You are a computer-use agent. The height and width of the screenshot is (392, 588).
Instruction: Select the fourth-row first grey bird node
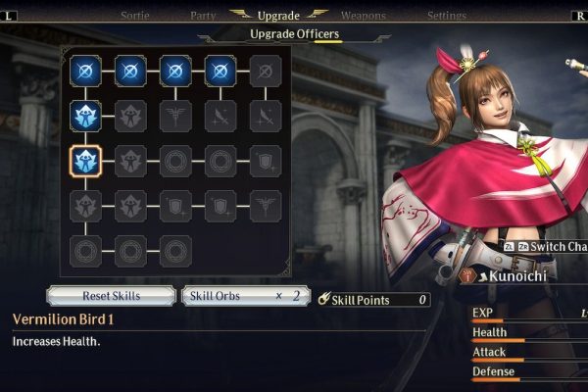click(x=85, y=207)
